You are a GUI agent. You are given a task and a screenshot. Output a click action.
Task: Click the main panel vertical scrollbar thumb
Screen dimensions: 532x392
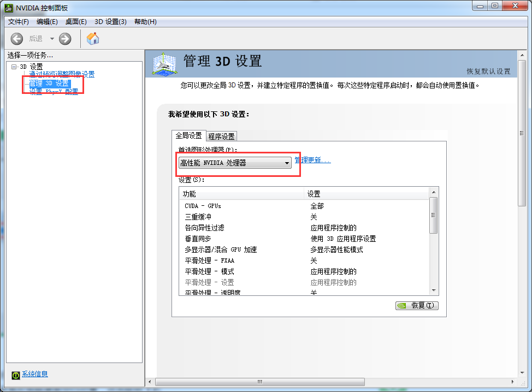click(522, 133)
